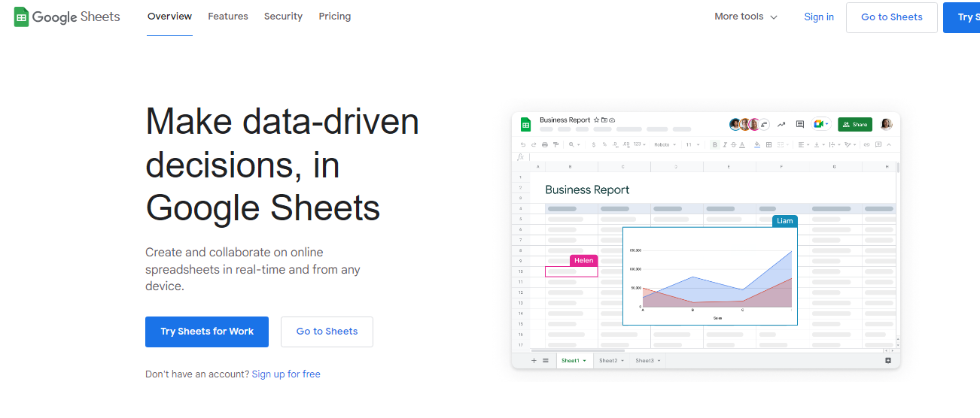This screenshot has width=980, height=418.
Task: Toggle Bold formatting
Action: (x=715, y=144)
